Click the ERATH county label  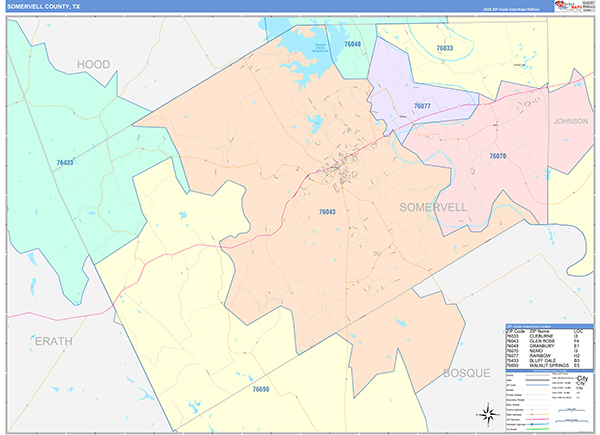pos(54,341)
